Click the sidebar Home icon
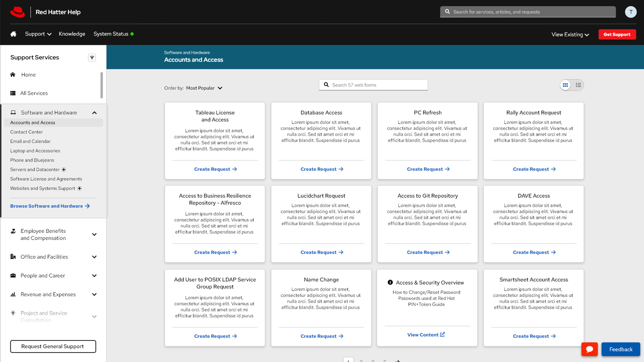Viewport: 644px width, 362px height. click(13, 75)
